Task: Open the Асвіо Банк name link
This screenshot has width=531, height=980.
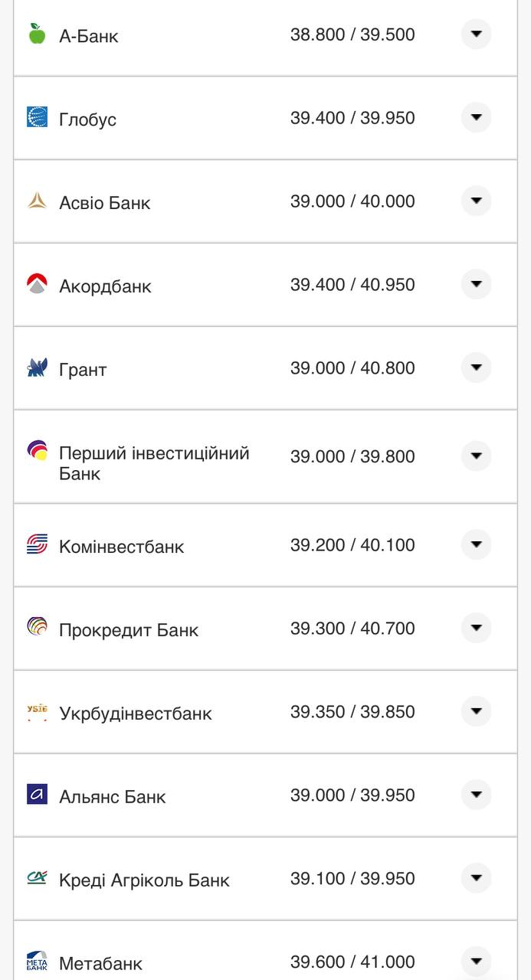Action: pos(104,203)
